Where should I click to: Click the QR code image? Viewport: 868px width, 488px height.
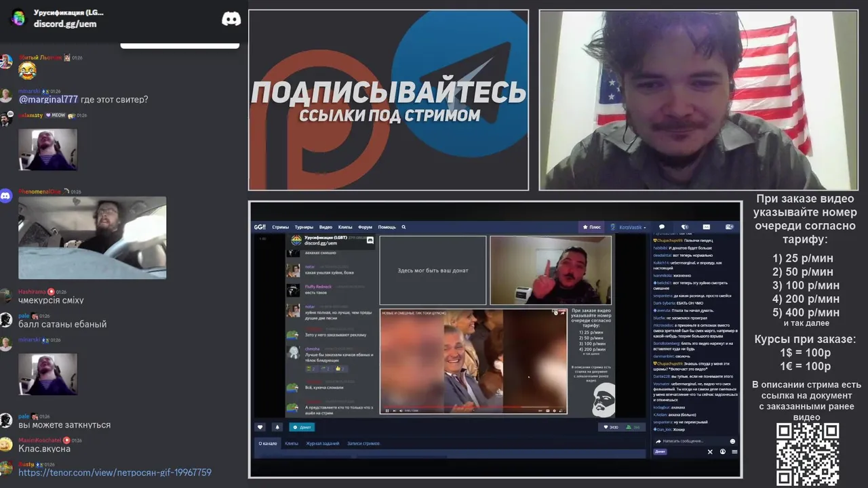tap(808, 455)
